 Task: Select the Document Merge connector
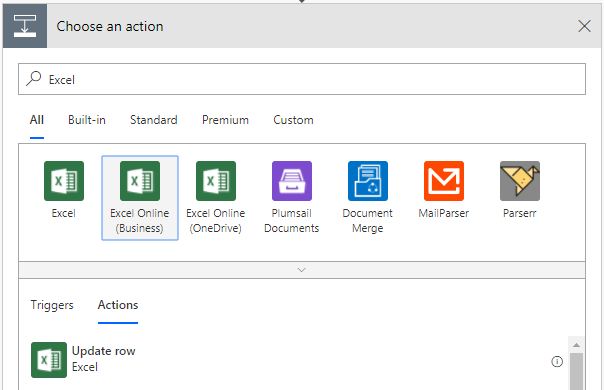point(367,198)
